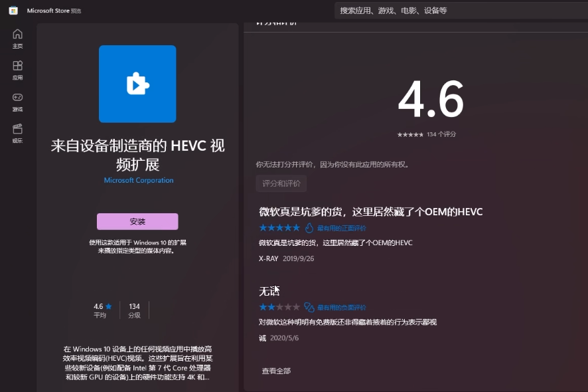588x392 pixels.
Task: Click the disabled 评分和评价 button
Action: [x=281, y=183]
